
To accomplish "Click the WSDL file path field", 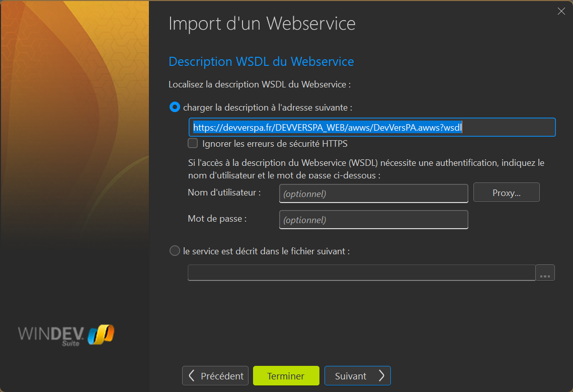I will 361,273.
